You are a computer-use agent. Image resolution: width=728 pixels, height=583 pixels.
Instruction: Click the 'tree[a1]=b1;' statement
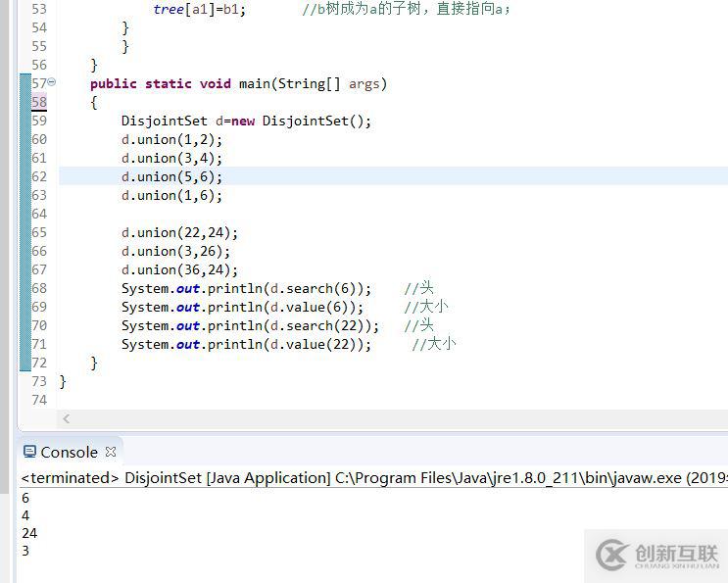pyautogui.click(x=199, y=9)
